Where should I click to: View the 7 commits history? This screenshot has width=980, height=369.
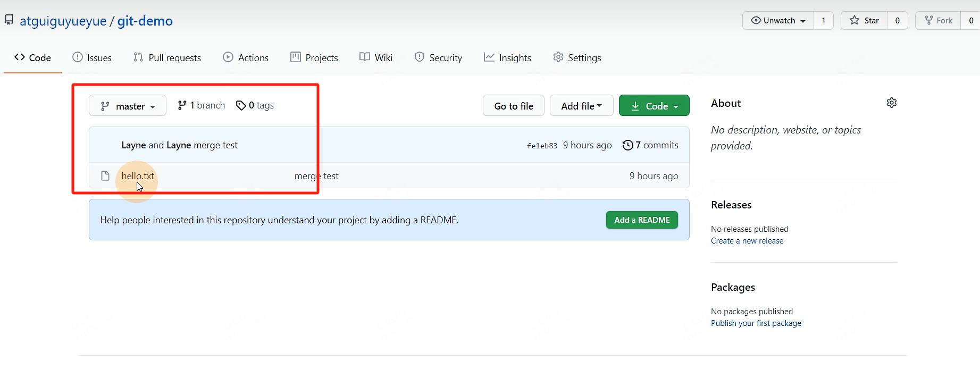651,145
